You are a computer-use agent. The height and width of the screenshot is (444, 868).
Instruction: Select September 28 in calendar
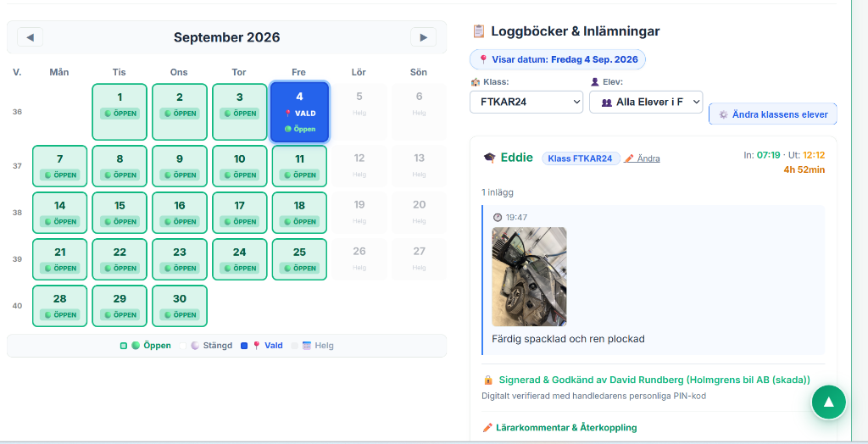[x=60, y=306]
